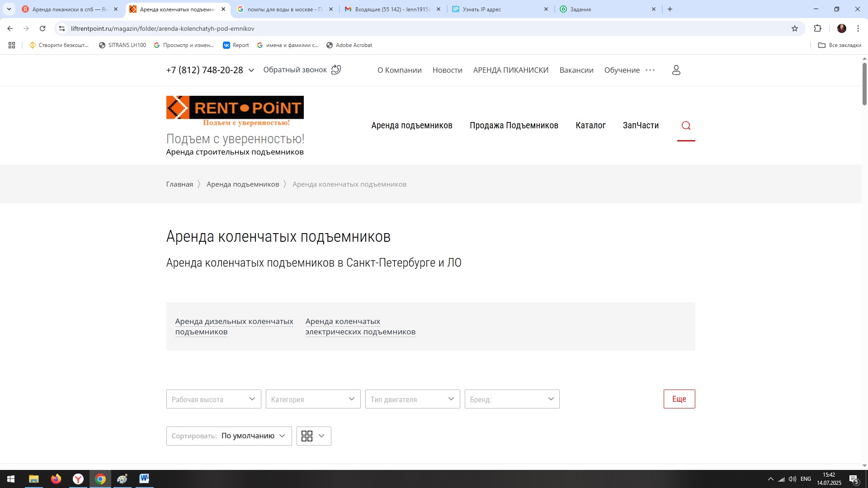Open the Категория filter dropdown

click(x=313, y=399)
